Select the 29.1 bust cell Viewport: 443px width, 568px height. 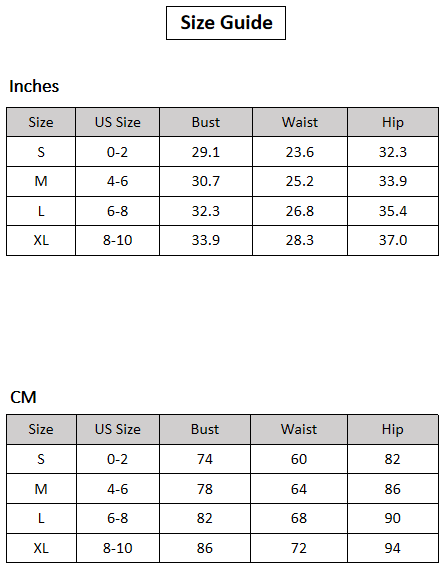tap(206, 152)
